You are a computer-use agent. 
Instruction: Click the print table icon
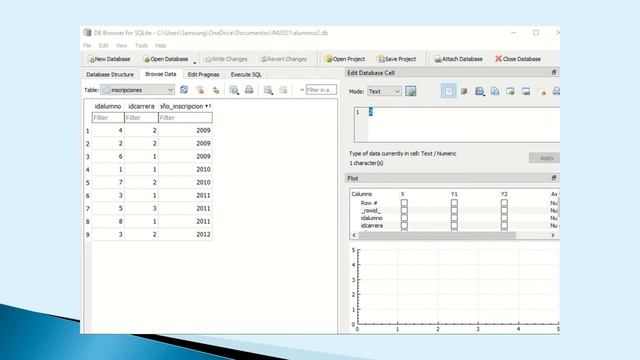pyautogui.click(x=249, y=90)
